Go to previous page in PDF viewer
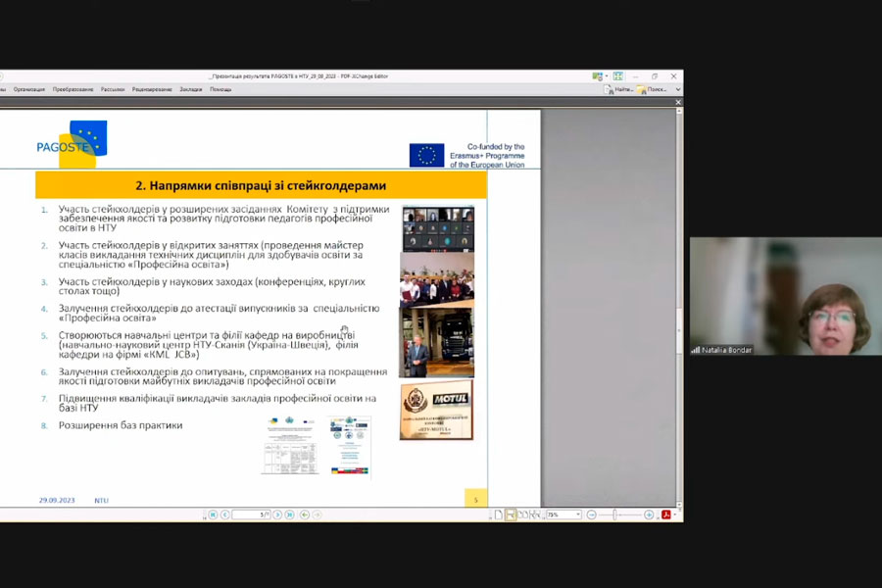882x588 pixels. click(225, 514)
